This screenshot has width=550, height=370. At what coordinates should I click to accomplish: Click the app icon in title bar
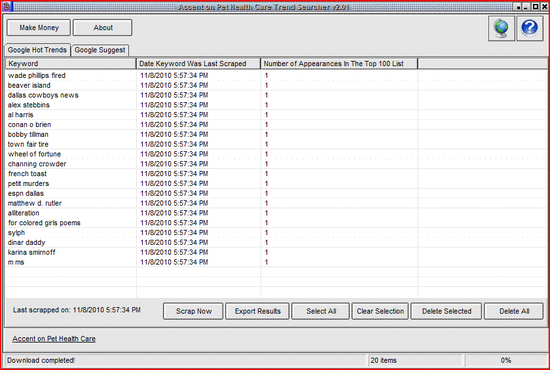tap(6, 6)
